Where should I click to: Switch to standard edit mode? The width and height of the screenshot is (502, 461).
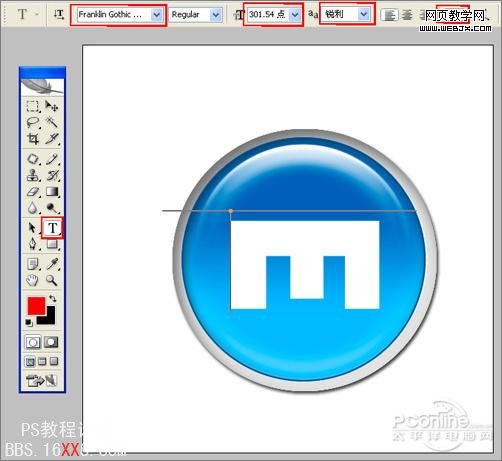33,342
